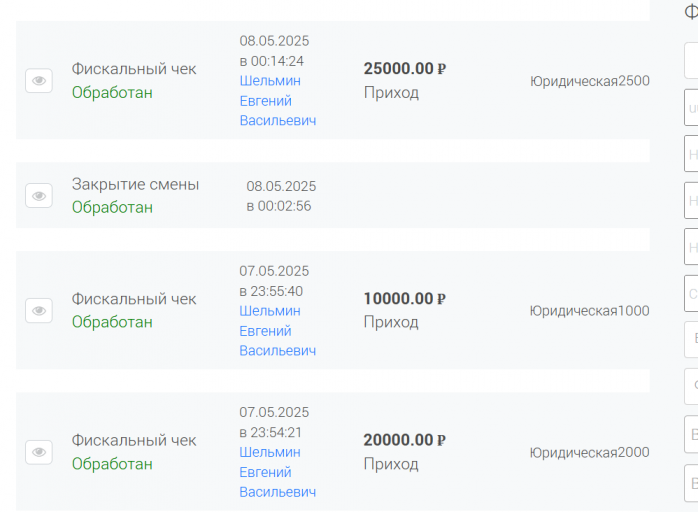This screenshot has width=698, height=512.
Task: Focus the topmost filter field on the right
Action: [691, 61]
